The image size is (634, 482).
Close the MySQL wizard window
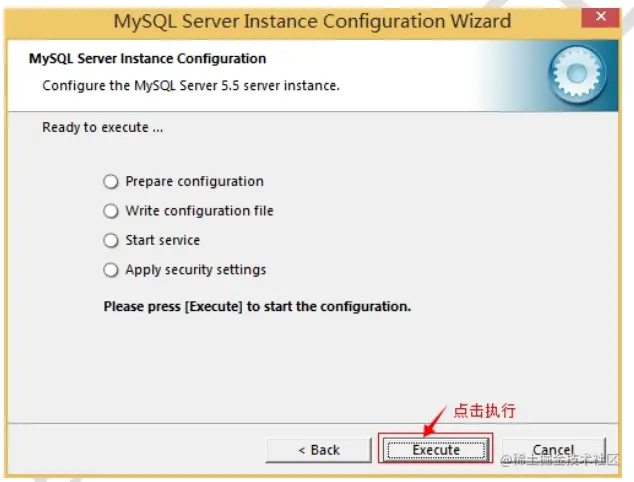coord(600,17)
